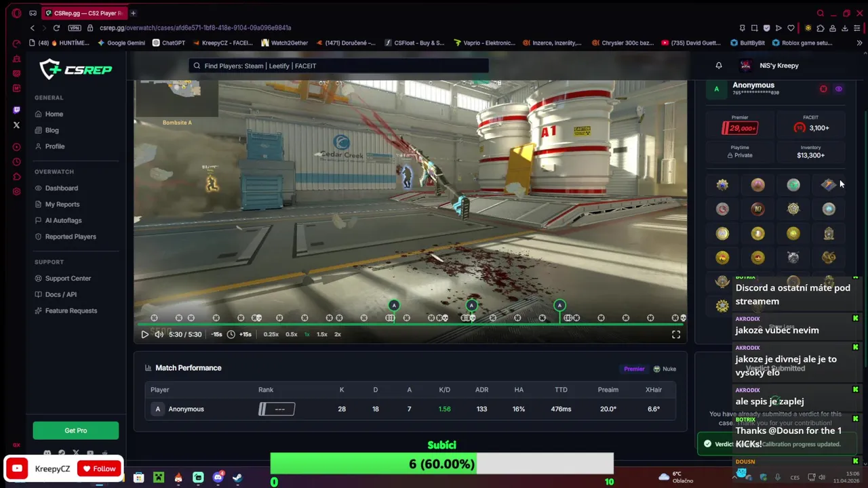Open NiS'y Kreepy account menu
The width and height of the screenshot is (868, 488).
point(770,66)
